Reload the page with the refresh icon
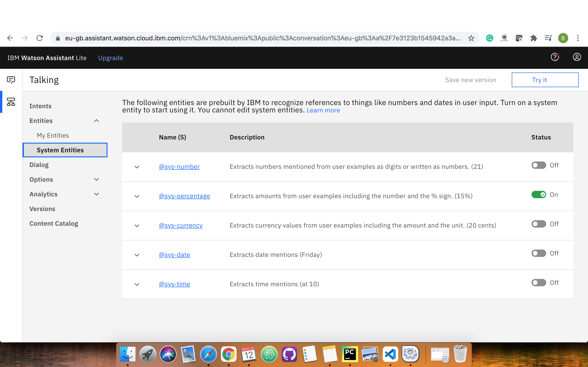Image resolution: width=588 pixels, height=367 pixels. (40, 38)
